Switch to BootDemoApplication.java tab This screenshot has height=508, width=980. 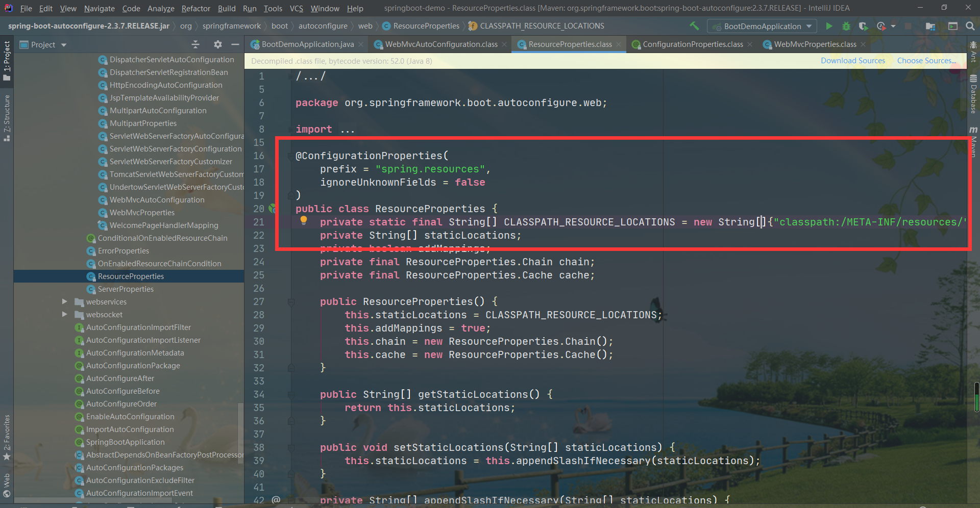click(307, 44)
